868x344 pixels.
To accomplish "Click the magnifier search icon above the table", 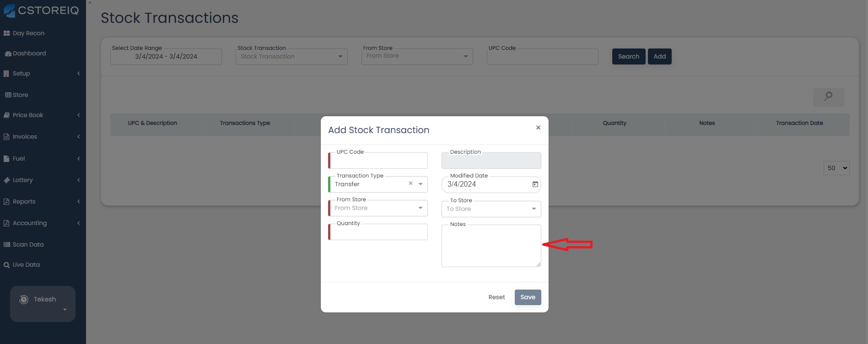I will point(828,97).
